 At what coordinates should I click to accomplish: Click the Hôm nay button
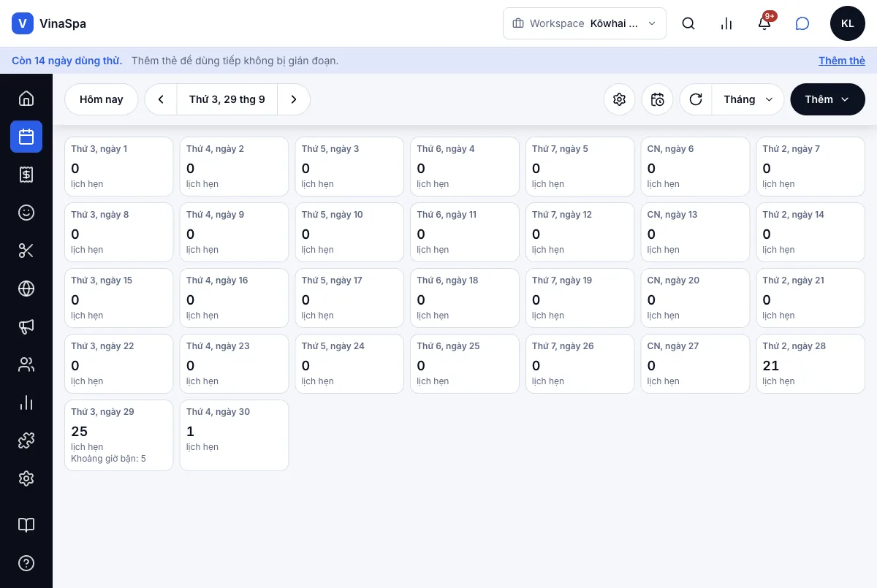[x=102, y=99]
